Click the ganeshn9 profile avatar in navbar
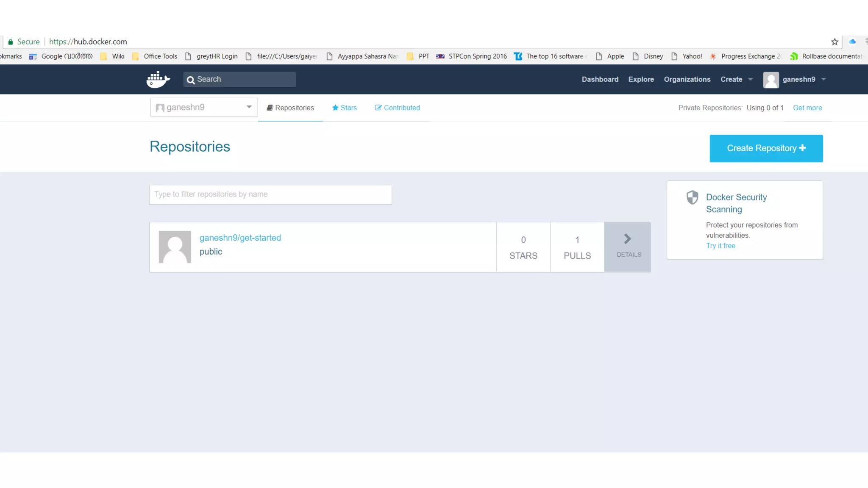 click(x=771, y=80)
